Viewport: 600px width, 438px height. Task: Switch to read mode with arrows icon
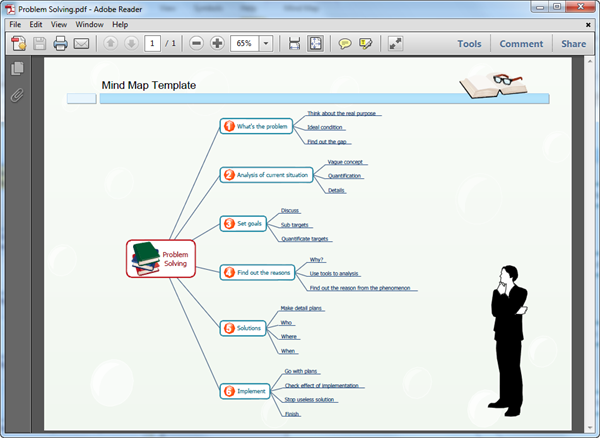coord(395,44)
